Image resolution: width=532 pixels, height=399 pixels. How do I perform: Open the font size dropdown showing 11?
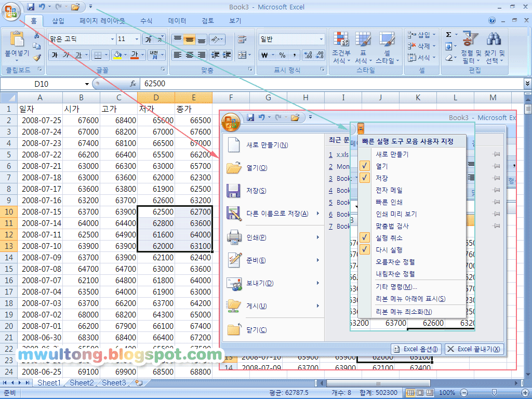(137, 39)
